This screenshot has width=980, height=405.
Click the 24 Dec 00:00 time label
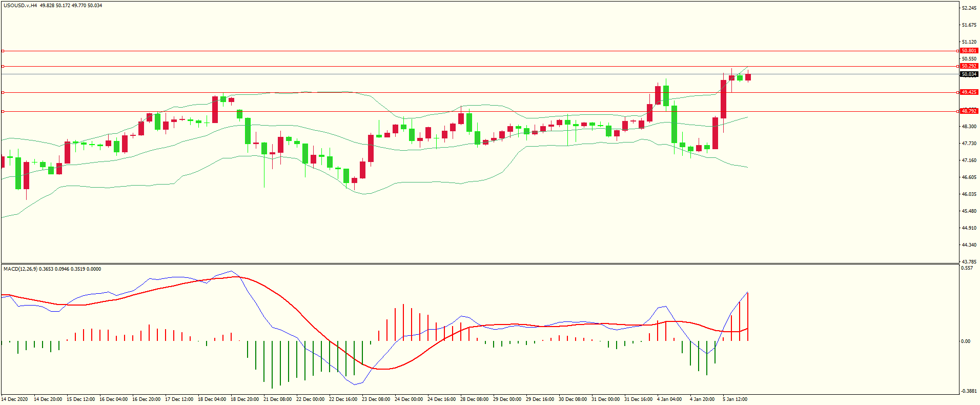click(x=409, y=399)
